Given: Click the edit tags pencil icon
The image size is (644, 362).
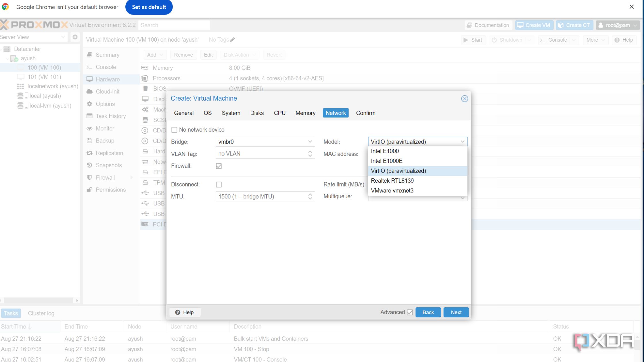Looking at the screenshot, I should (x=232, y=40).
